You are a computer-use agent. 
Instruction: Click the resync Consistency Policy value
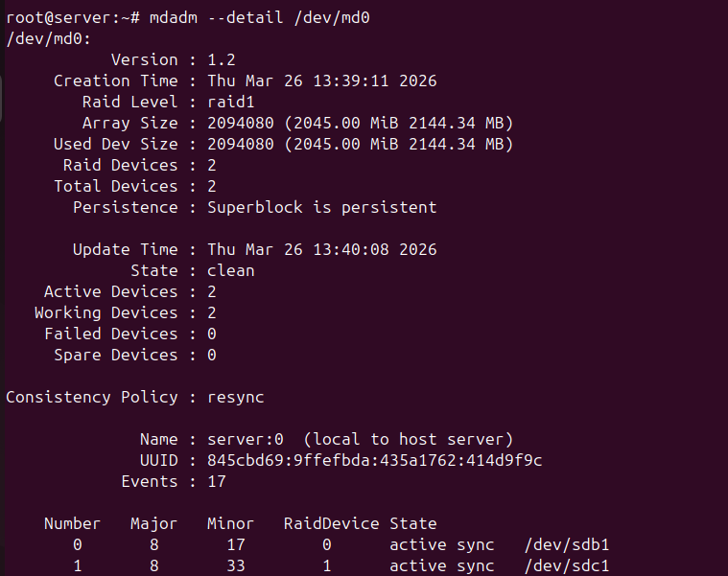tap(236, 397)
